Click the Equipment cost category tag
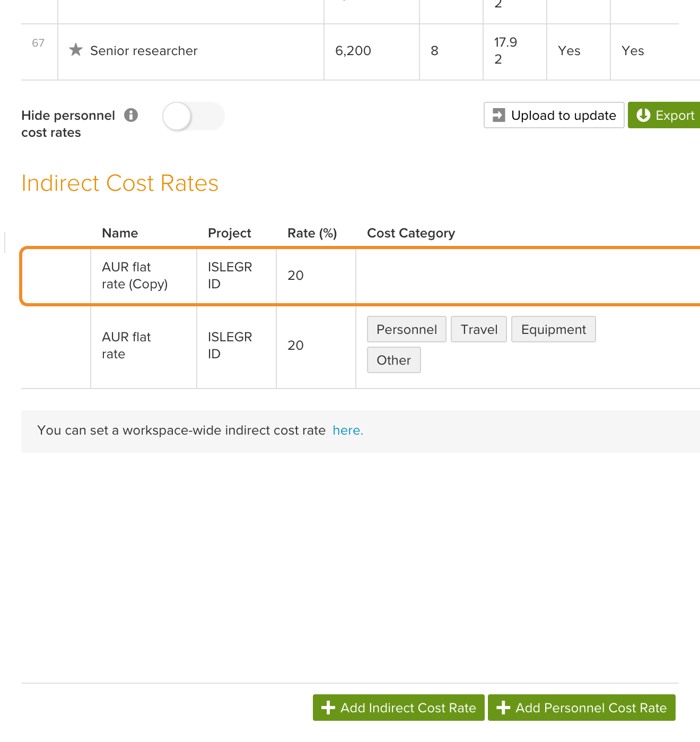 click(554, 329)
